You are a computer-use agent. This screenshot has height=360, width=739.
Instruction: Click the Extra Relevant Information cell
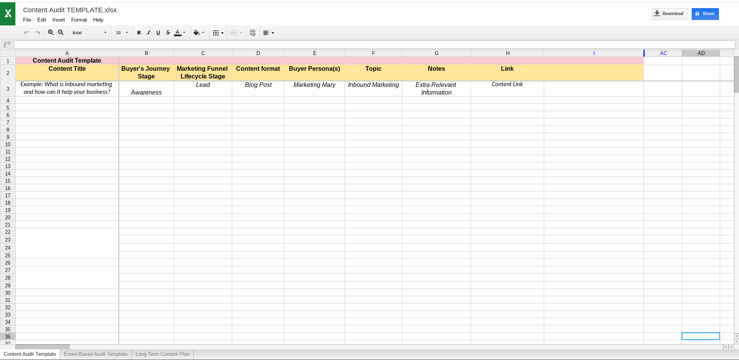tap(436, 89)
